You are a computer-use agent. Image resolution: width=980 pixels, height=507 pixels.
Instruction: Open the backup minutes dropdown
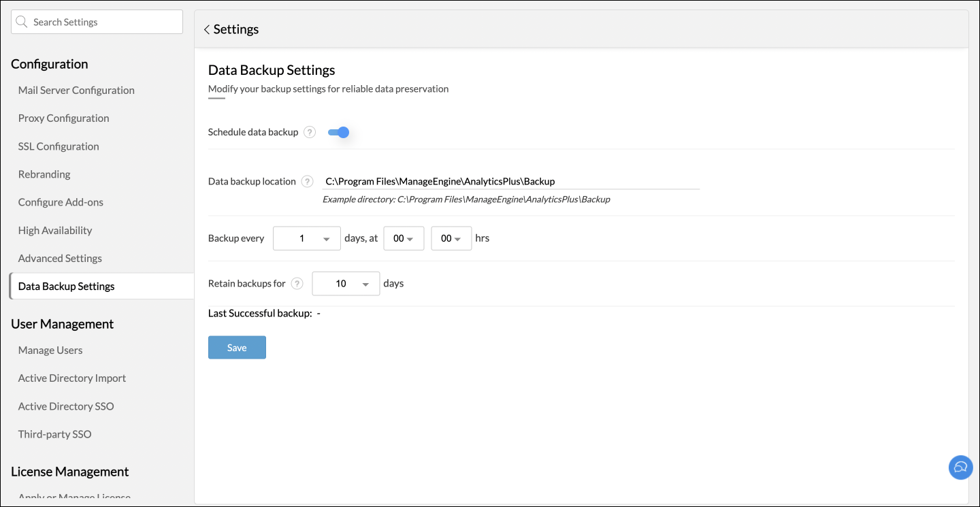click(x=451, y=239)
